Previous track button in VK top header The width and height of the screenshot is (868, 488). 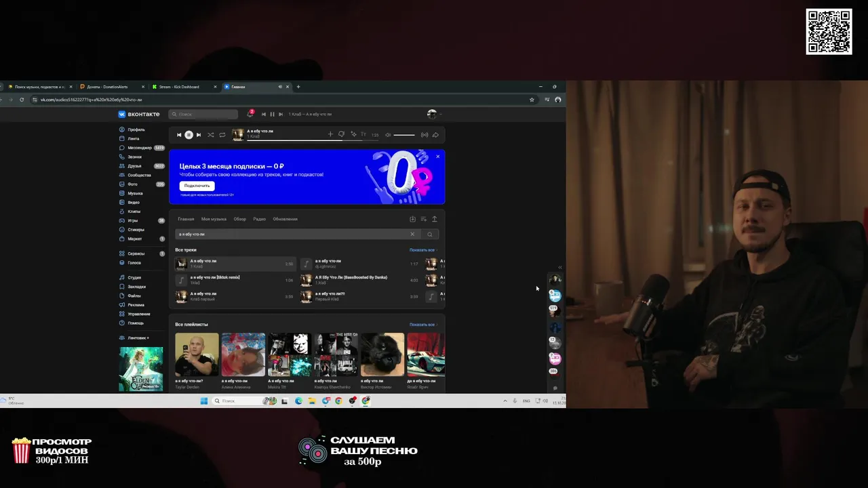coord(264,114)
